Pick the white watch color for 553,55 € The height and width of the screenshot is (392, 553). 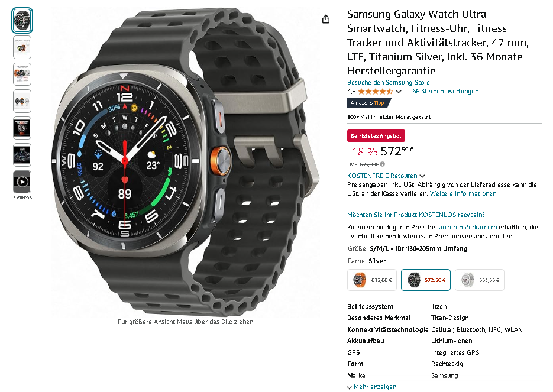(479, 280)
